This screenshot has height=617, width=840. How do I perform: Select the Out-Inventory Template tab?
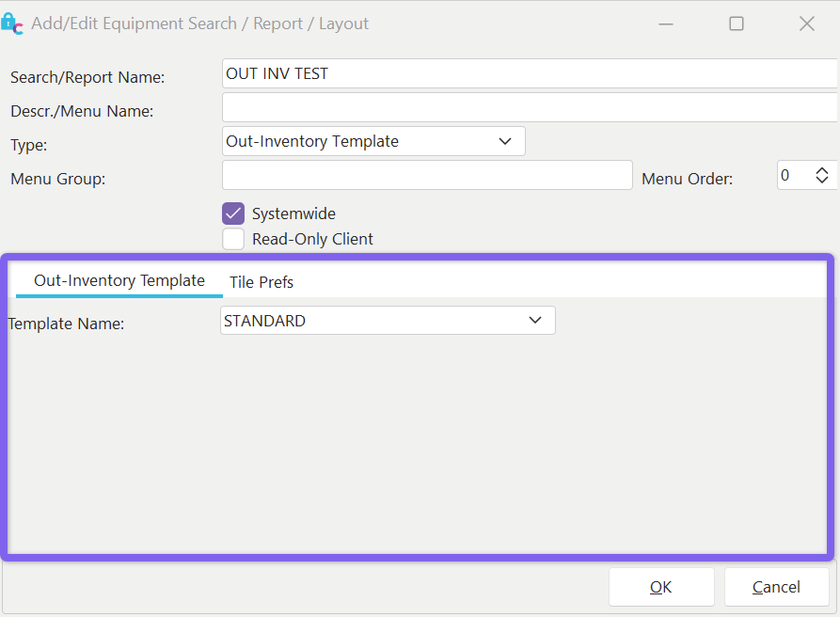pyautogui.click(x=119, y=280)
